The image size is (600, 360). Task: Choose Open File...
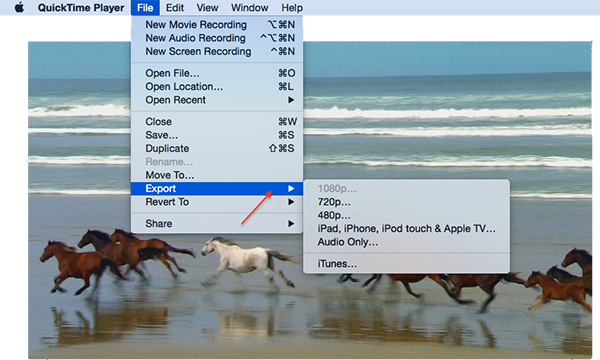[217, 73]
